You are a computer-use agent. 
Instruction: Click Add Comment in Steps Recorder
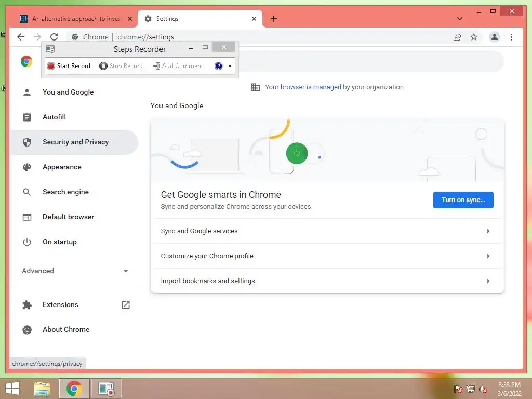coord(178,66)
